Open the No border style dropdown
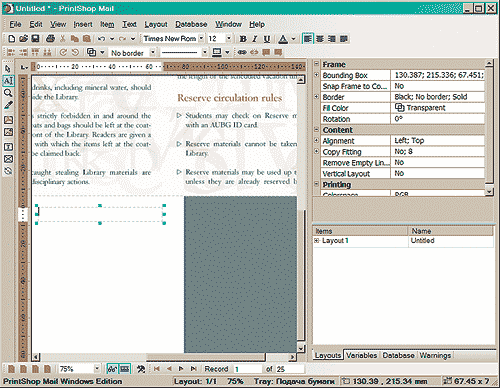 pos(153,52)
